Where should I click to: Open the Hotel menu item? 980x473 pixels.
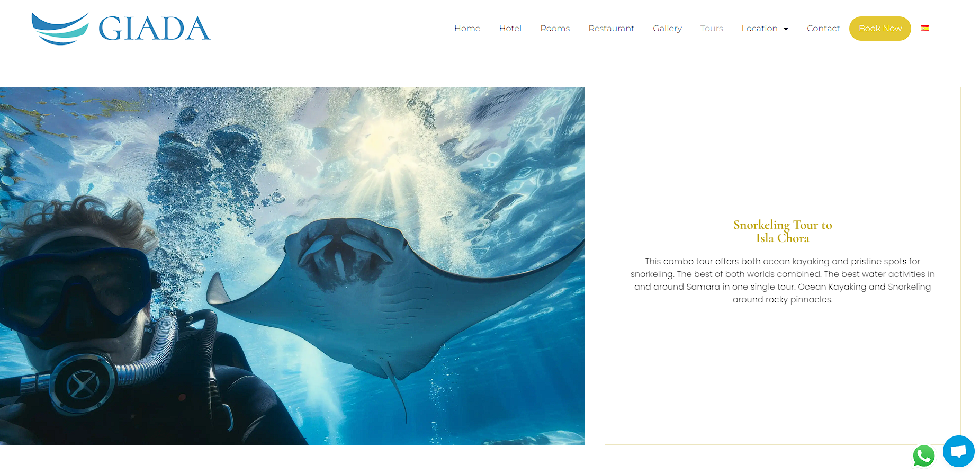tap(510, 29)
